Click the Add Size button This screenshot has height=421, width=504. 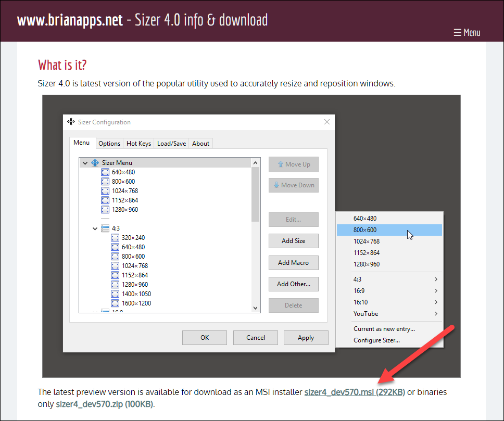point(294,241)
